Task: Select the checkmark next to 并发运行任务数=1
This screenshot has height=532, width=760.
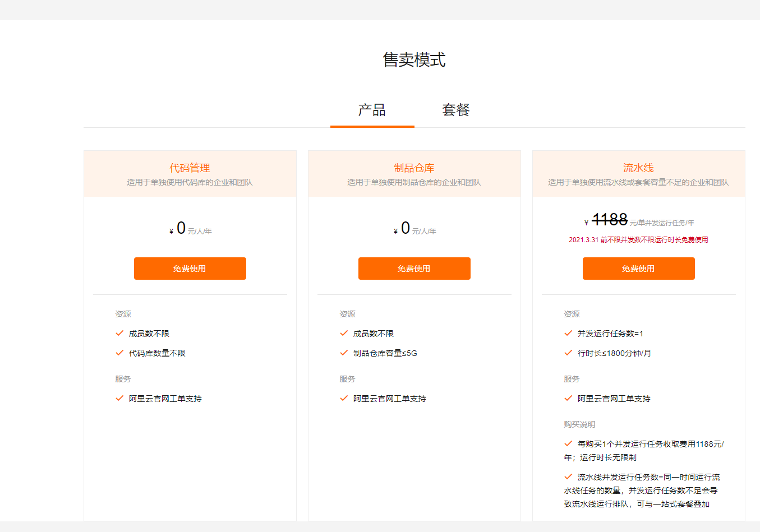Action: 568,333
